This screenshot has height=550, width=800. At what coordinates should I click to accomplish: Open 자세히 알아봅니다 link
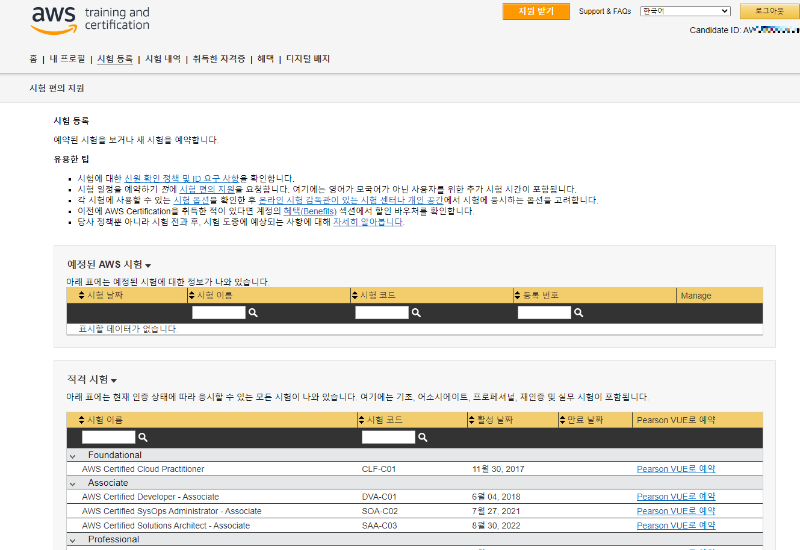[368, 222]
